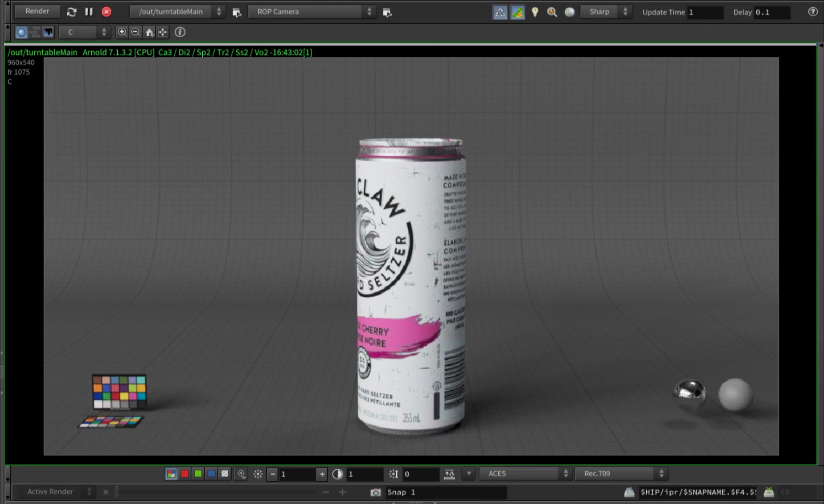824x504 pixels.
Task: Click the light bulb icon
Action: [535, 12]
